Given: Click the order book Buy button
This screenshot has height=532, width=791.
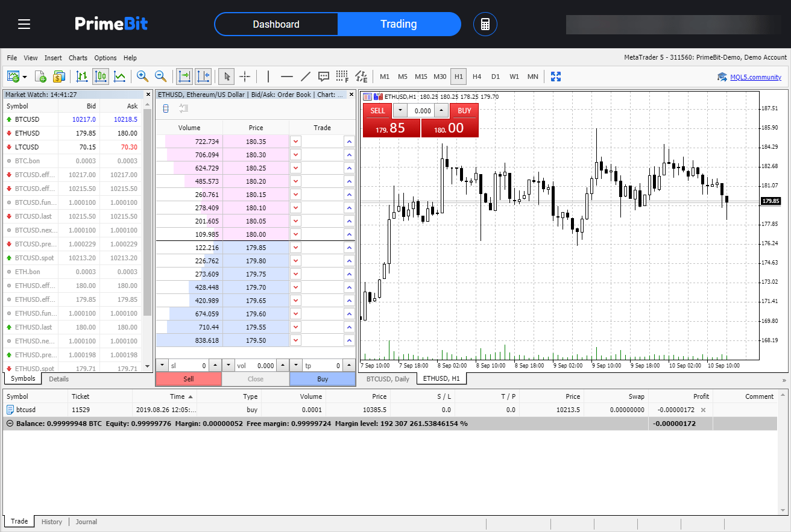Looking at the screenshot, I should point(323,379).
